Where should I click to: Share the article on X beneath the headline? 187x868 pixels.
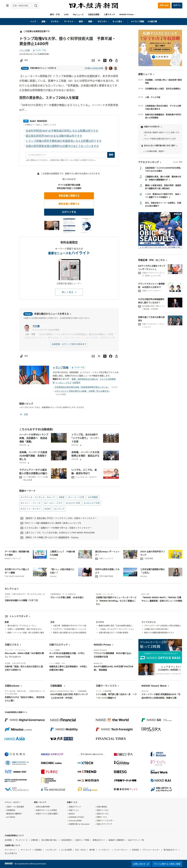pyautogui.click(x=105, y=60)
